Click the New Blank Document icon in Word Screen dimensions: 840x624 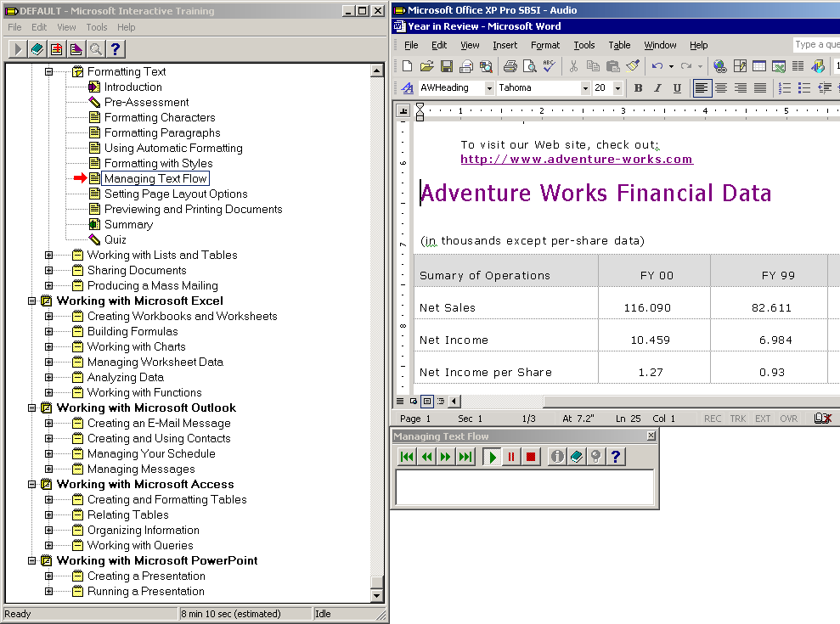(407, 66)
